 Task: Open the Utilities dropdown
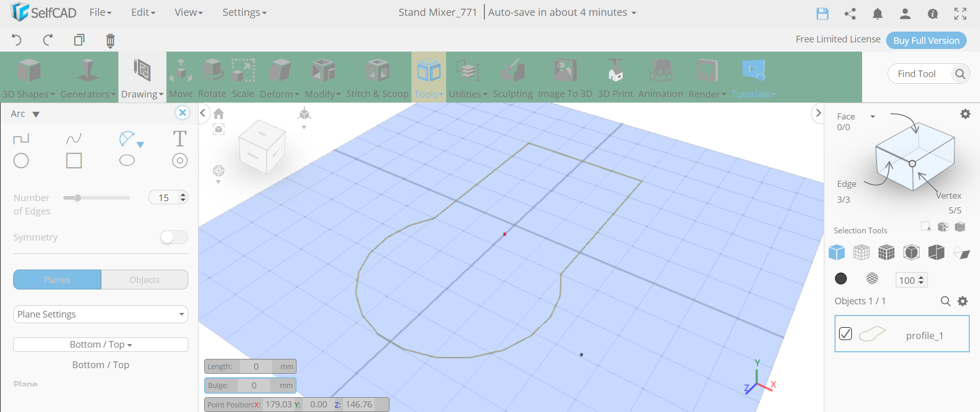468,78
